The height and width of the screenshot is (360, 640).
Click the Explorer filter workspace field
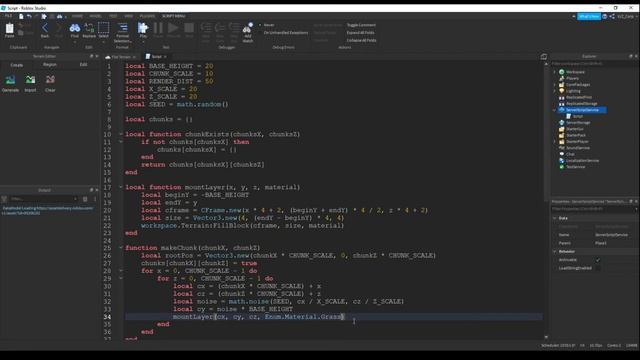pyautogui.click(x=594, y=64)
